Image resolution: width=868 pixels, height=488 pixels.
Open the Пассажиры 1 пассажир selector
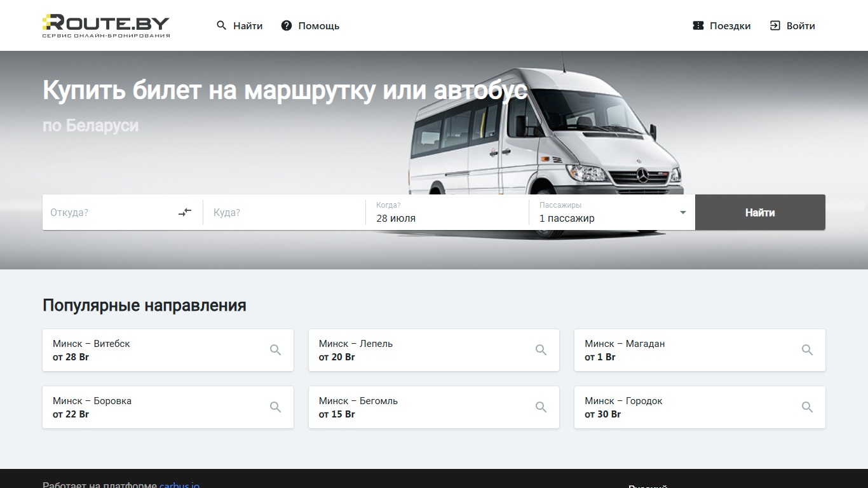(613, 212)
